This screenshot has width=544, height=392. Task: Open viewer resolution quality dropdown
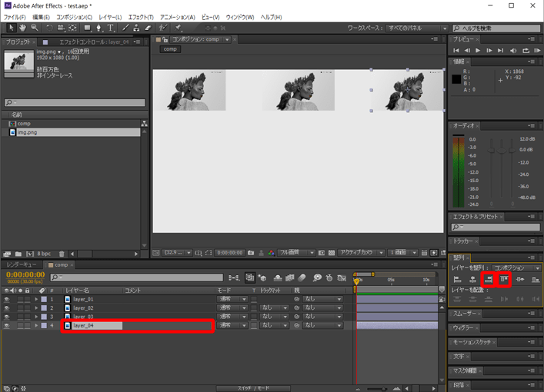point(296,253)
